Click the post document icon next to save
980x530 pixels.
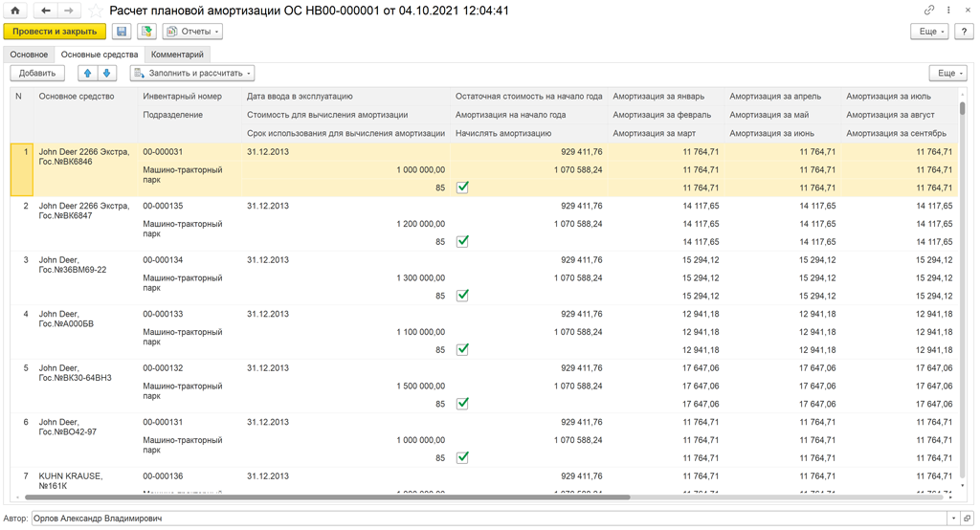146,32
